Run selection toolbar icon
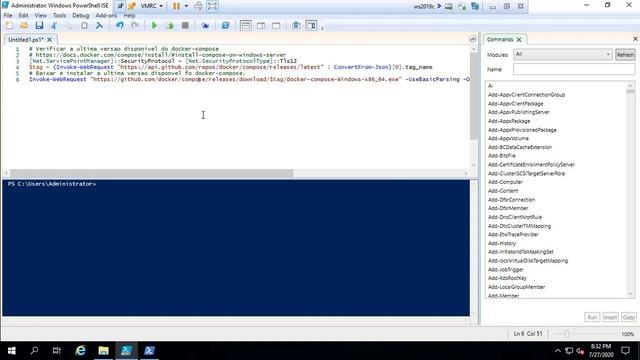Image resolution: width=640 pixels, height=360 pixels. [x=170, y=26]
